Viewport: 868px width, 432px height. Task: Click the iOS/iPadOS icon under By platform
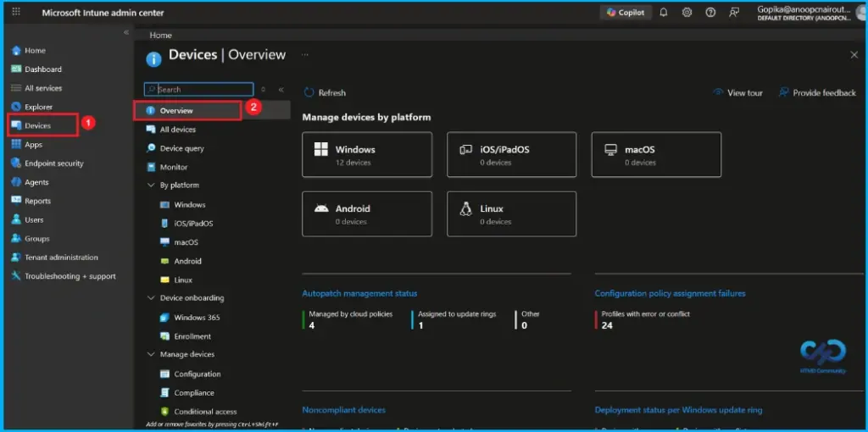coord(164,224)
